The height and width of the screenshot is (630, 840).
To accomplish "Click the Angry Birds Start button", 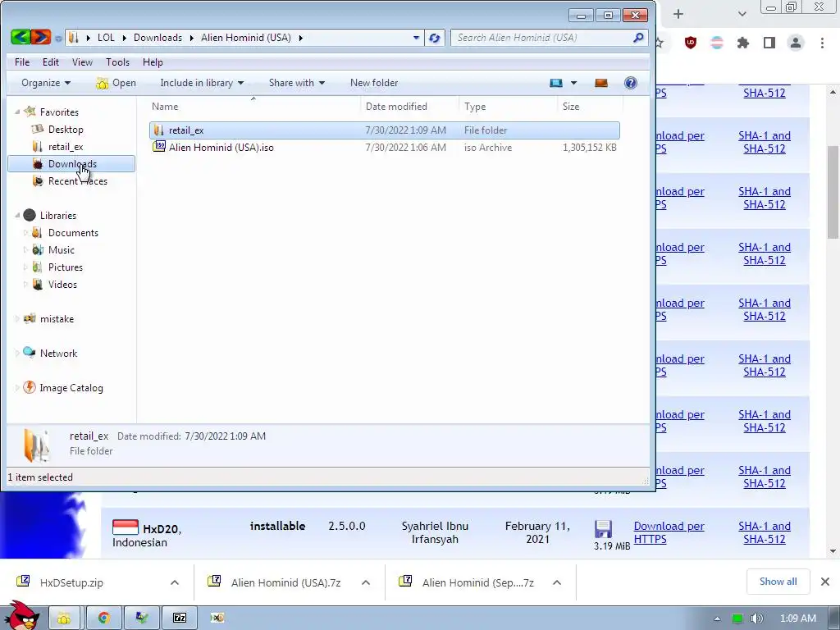I will tap(22, 616).
